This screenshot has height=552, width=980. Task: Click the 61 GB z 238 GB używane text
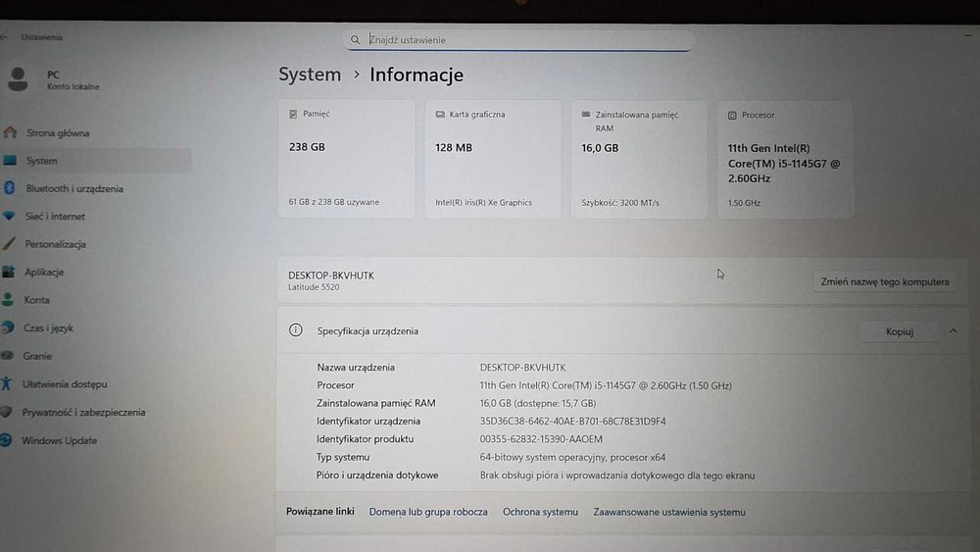click(334, 202)
